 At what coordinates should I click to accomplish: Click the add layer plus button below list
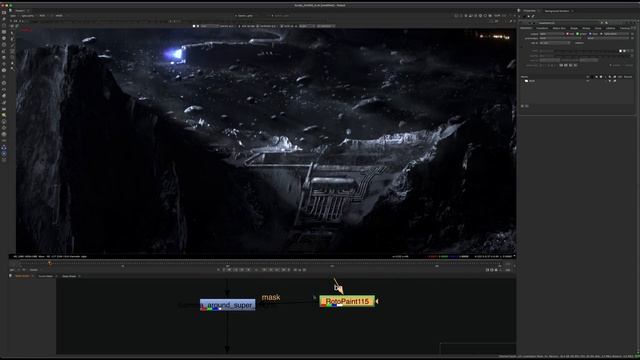coord(522,106)
